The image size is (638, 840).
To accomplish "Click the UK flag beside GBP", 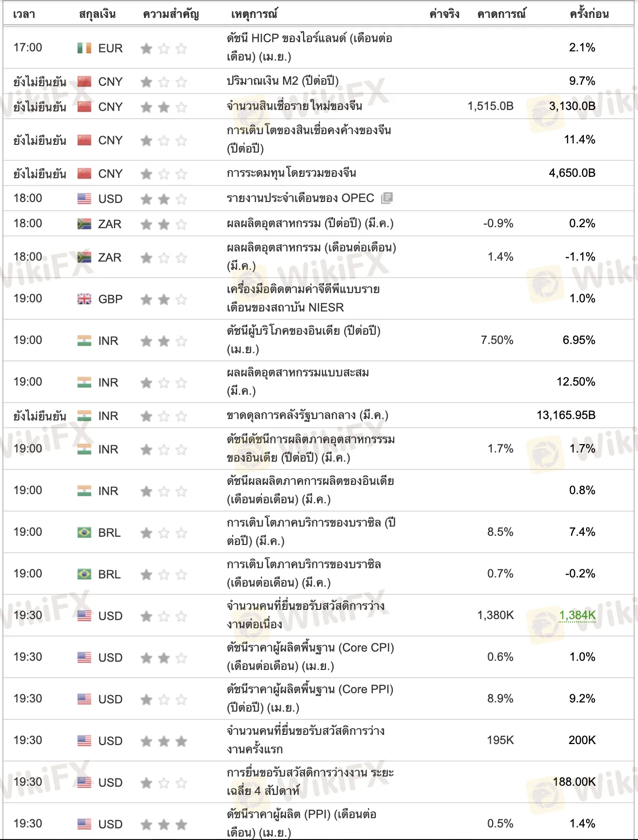I will click(x=84, y=299).
